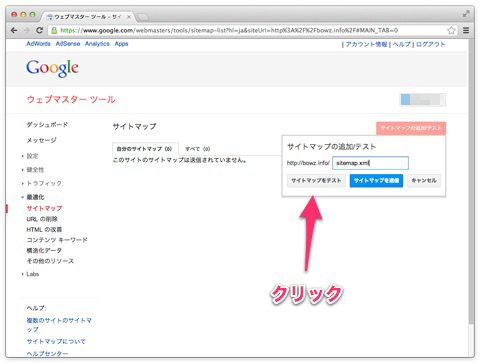Click the browser back arrow

14,30
